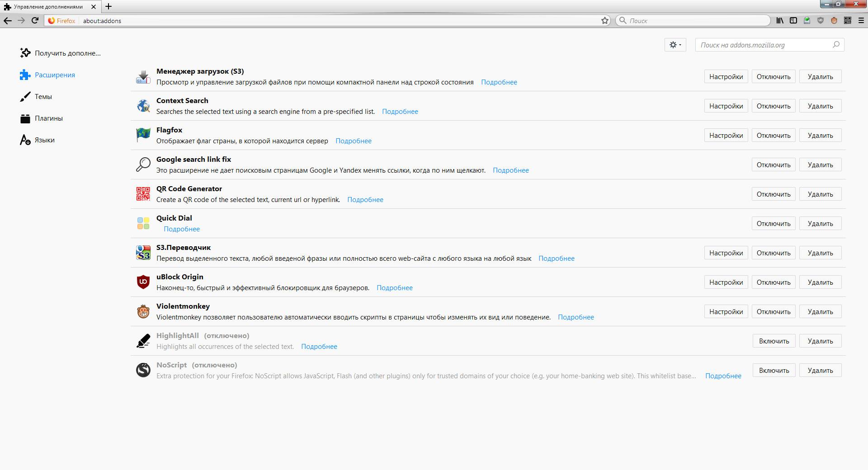
Task: Disable the uBlock Origin extension
Action: tap(774, 282)
